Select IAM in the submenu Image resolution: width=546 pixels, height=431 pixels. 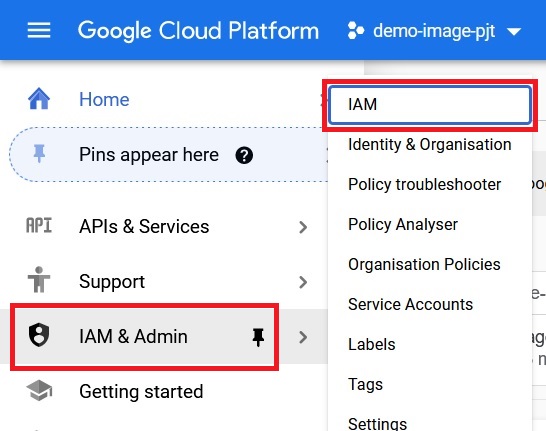[430, 105]
